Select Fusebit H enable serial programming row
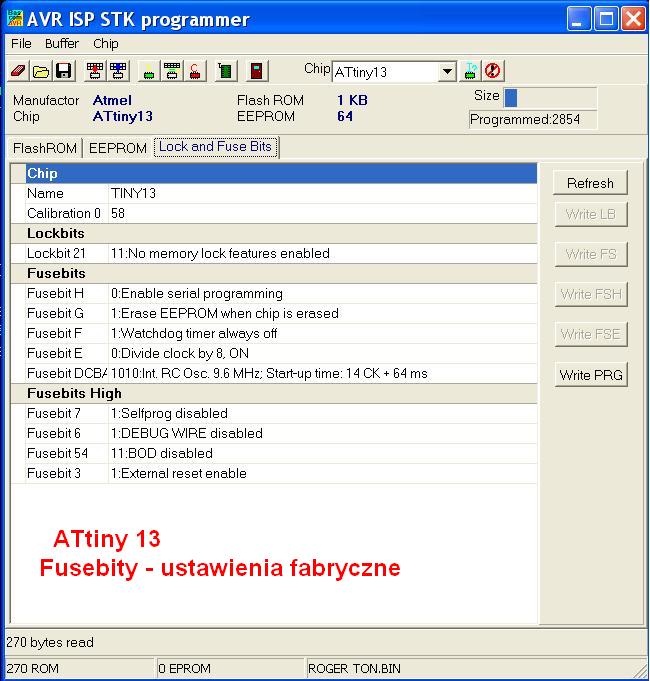 point(274,293)
